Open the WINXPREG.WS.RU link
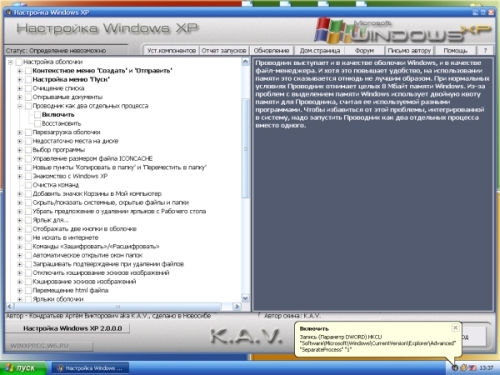Screen dimensions: 500x375 coord(39,346)
